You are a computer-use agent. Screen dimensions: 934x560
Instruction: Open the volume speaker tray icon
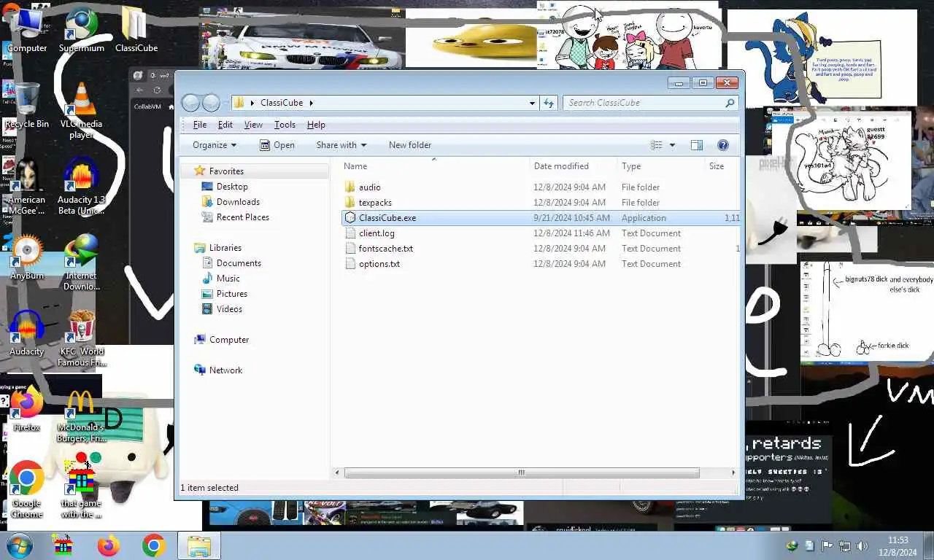click(x=862, y=546)
